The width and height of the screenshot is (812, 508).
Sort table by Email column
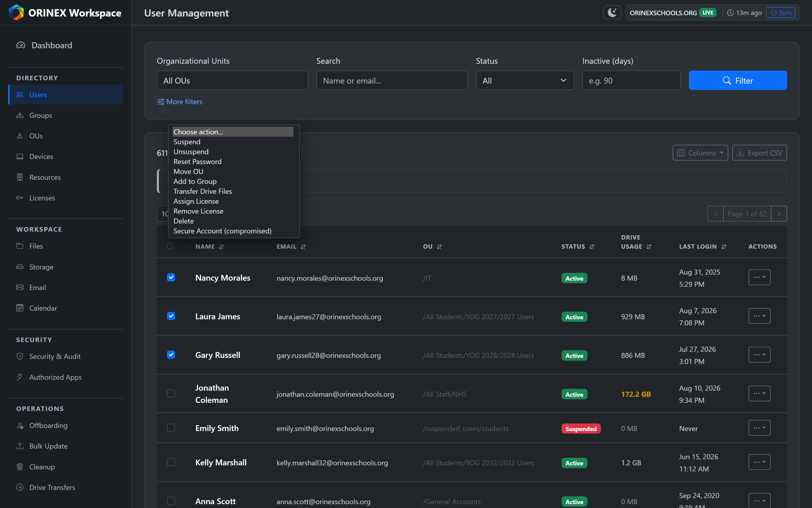pyautogui.click(x=291, y=247)
